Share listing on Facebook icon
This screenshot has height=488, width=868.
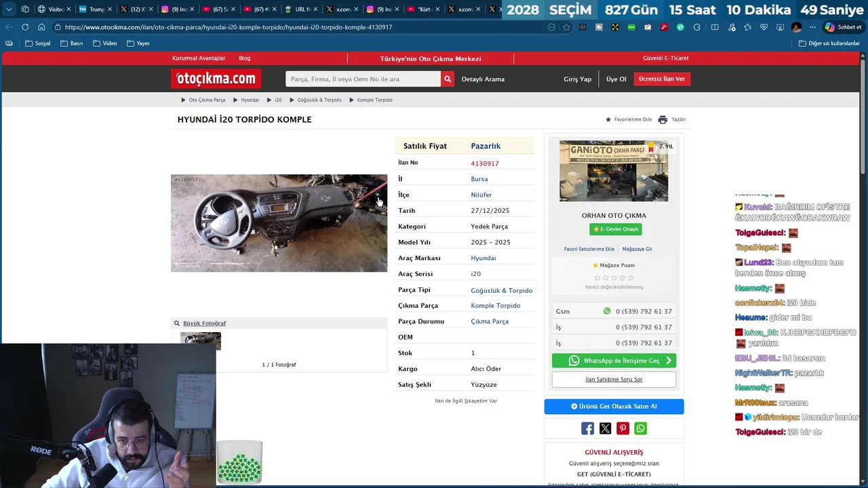587,428
